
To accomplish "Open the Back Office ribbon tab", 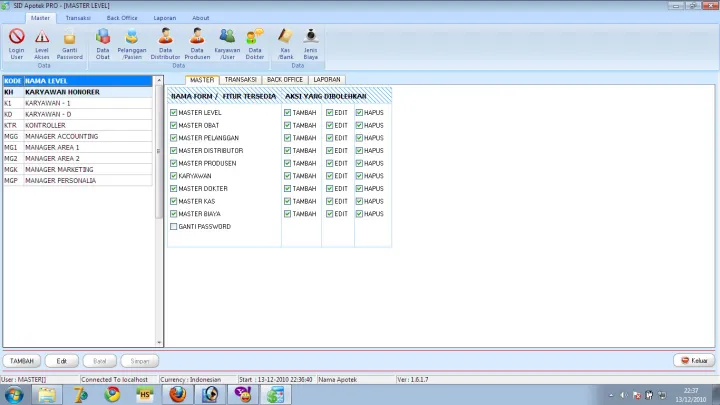I will click(122, 18).
